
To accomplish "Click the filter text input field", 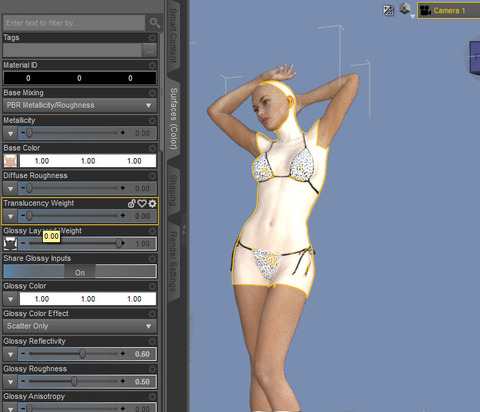I will [x=74, y=23].
